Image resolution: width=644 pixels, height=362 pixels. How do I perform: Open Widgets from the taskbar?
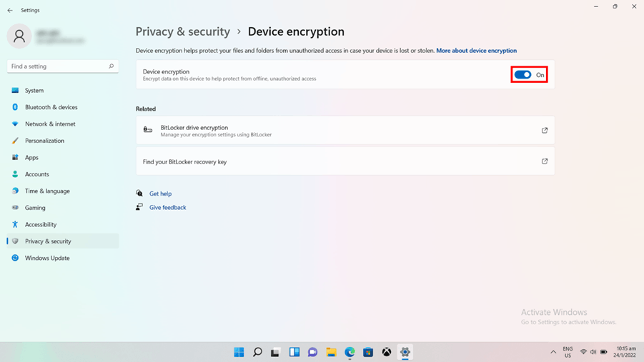(x=294, y=352)
